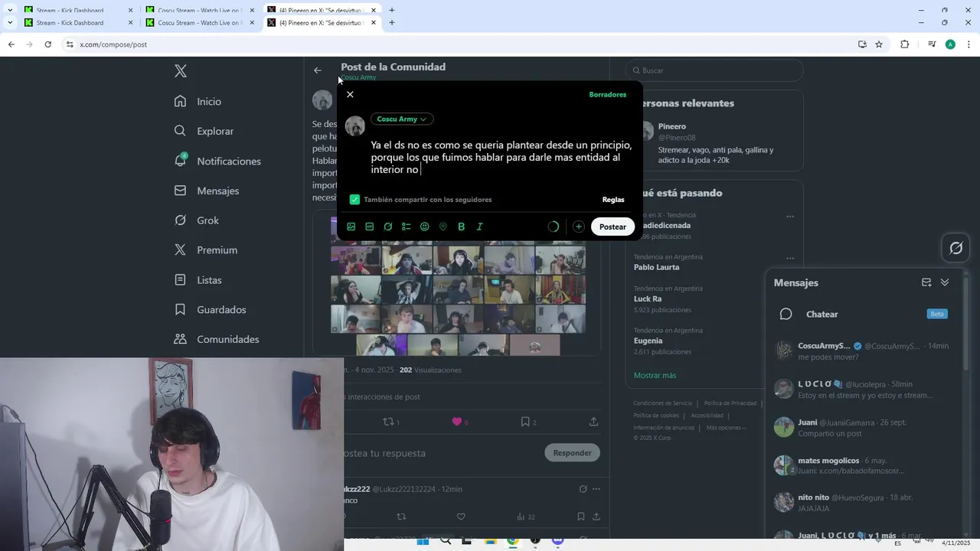Ask Grok about Lukzz222 reply
Viewport: 980px width, 551px height.
(x=583, y=489)
